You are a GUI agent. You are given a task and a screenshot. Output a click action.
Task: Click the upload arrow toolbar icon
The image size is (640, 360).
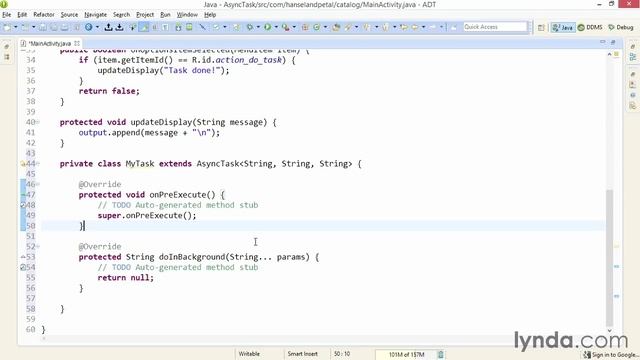pos(108,27)
